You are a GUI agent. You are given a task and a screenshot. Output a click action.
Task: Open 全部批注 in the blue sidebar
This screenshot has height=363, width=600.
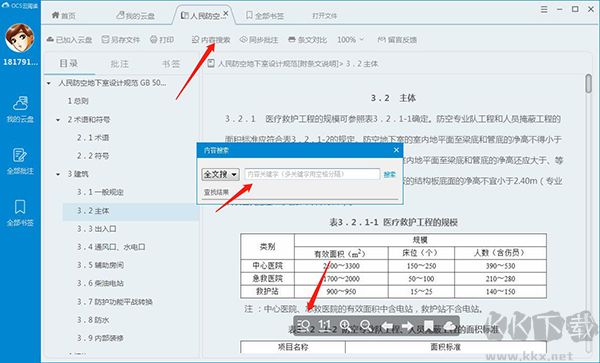20,161
